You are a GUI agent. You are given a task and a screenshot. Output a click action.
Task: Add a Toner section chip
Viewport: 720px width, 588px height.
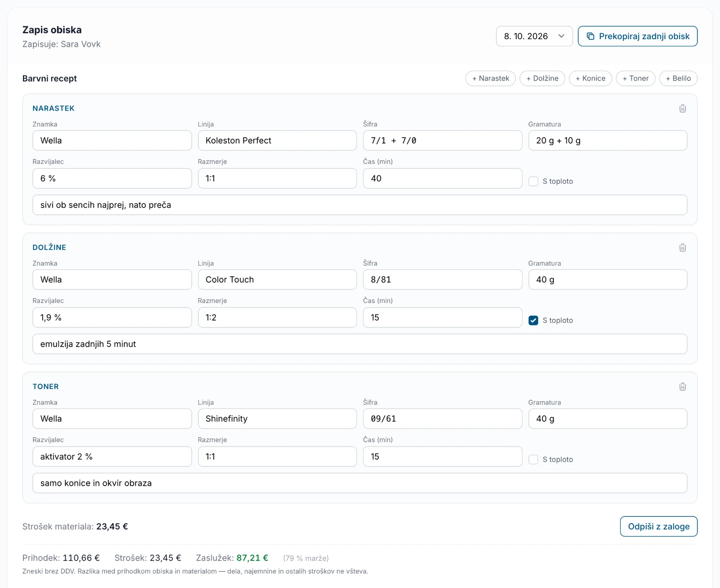pyautogui.click(x=635, y=78)
